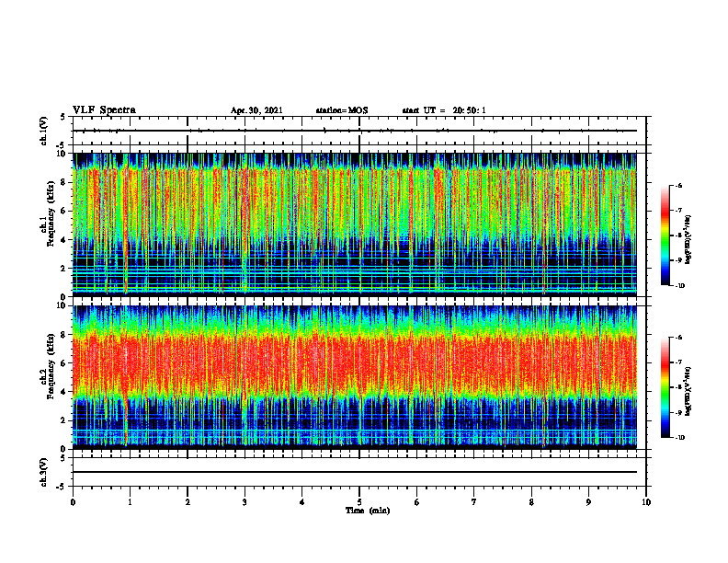728x563 pixels.
Task: Click the ch.2 color bar log(PSD) label
Action: (688, 392)
